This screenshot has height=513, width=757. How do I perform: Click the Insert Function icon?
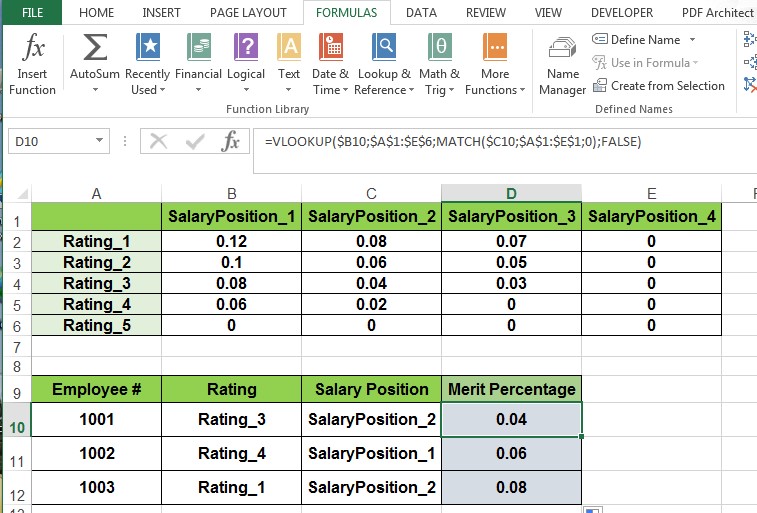tap(32, 64)
